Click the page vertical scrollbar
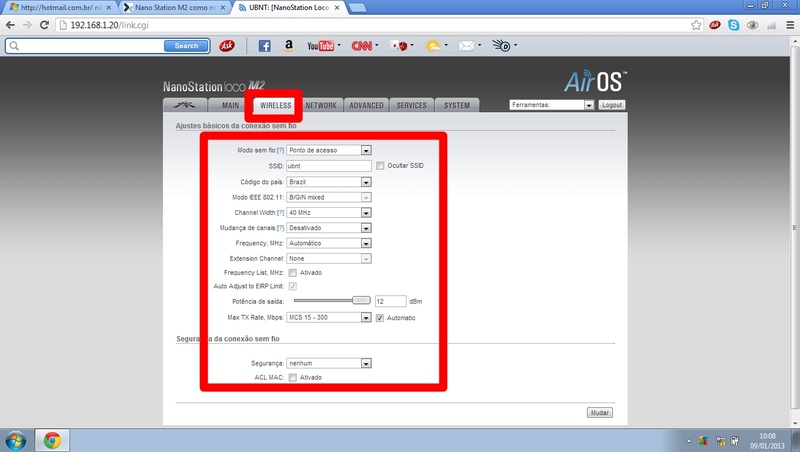This screenshot has width=800, height=452. coord(795,227)
